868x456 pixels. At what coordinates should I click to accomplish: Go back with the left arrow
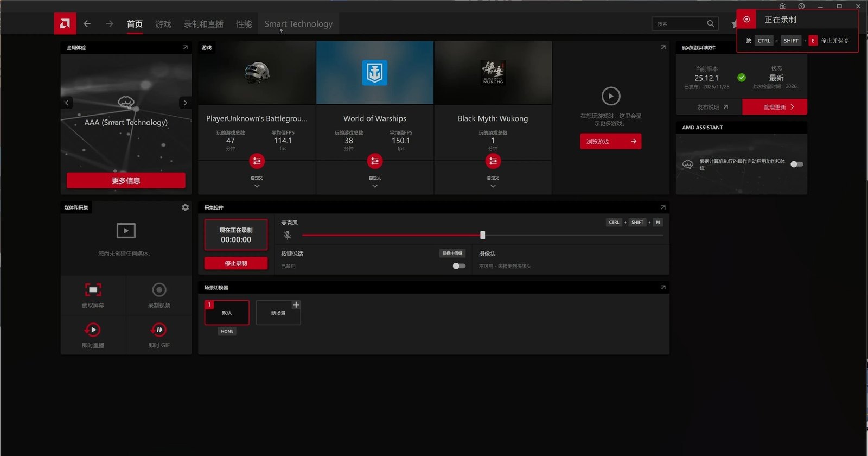pos(87,24)
